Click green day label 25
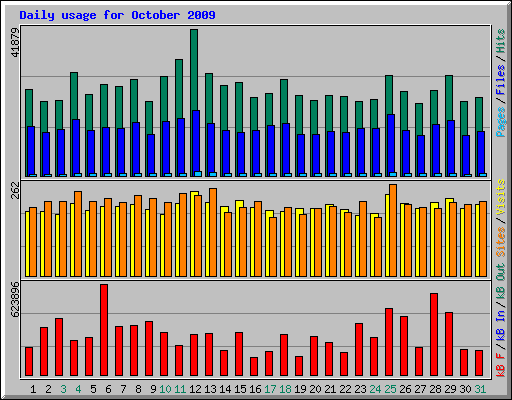 coord(390,389)
